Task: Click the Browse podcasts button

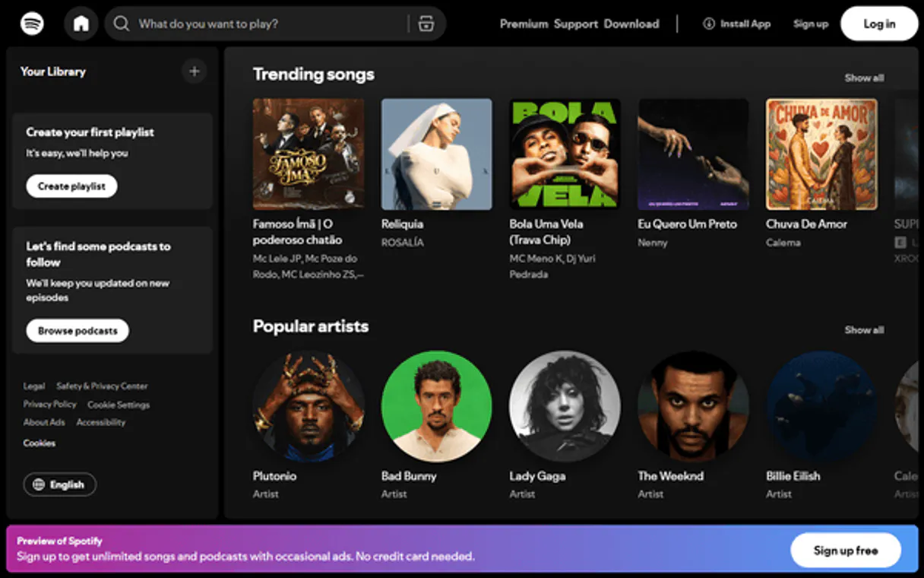Action: (x=77, y=330)
